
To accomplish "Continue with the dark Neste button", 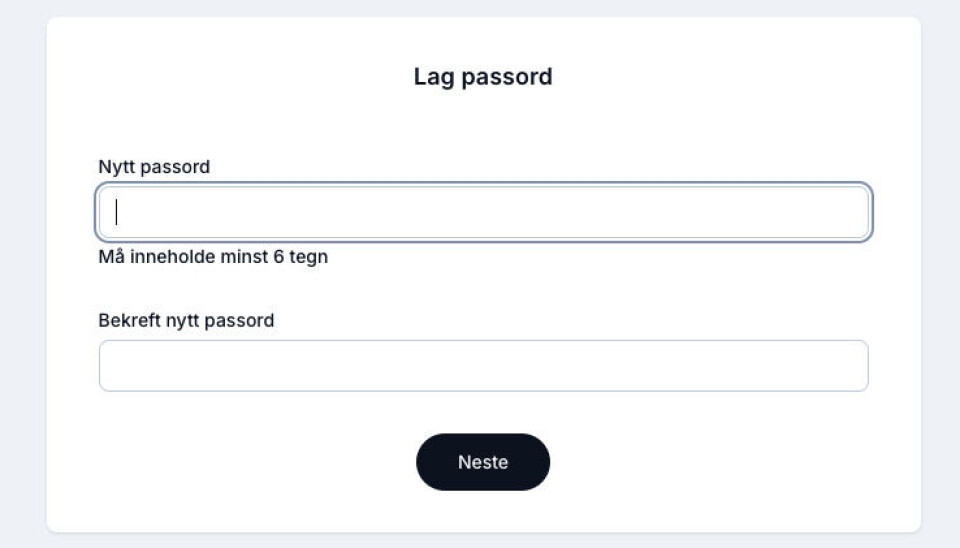I will pos(483,462).
